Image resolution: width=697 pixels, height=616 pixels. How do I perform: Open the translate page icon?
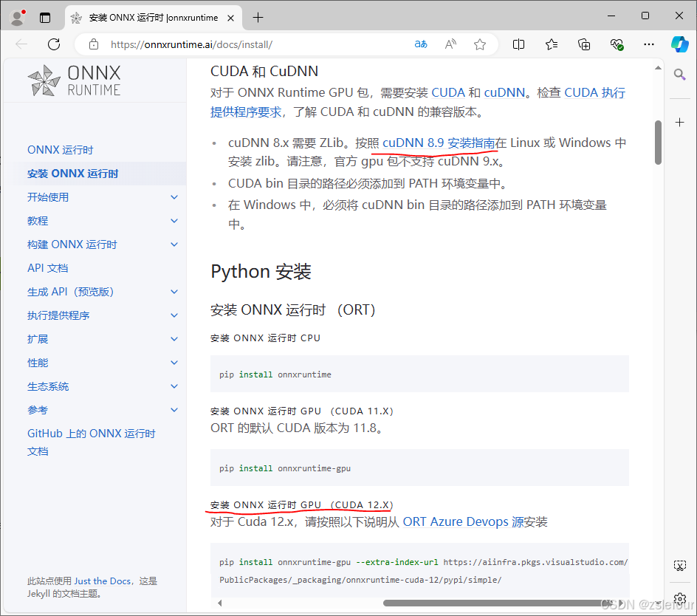[x=421, y=44]
